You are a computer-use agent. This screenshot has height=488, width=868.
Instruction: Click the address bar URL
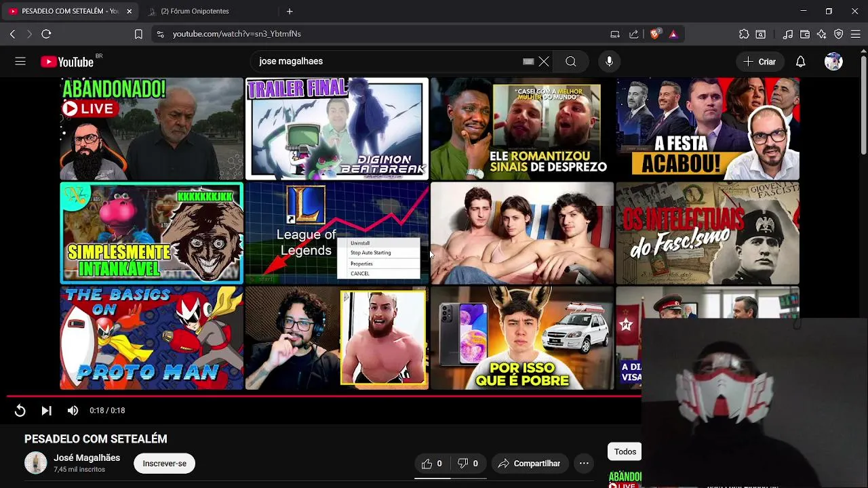pyautogui.click(x=237, y=34)
